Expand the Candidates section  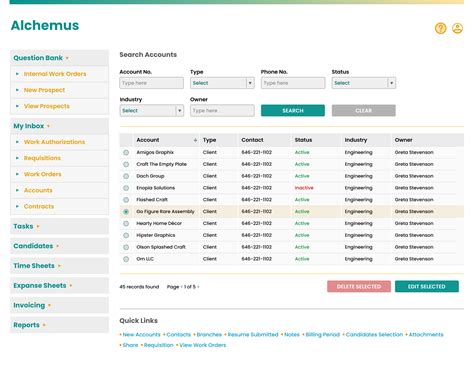(x=59, y=246)
